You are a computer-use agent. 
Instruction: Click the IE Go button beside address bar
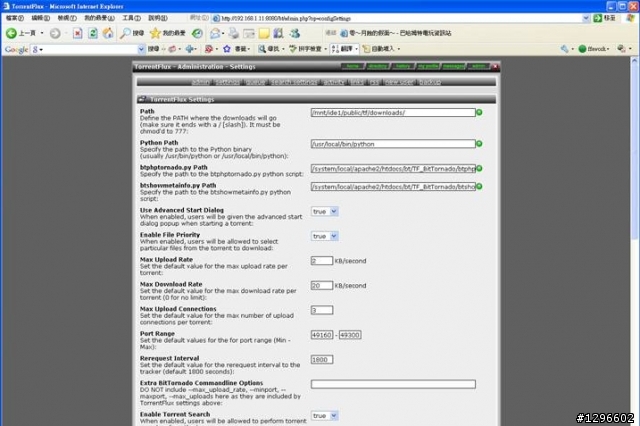[604, 18]
